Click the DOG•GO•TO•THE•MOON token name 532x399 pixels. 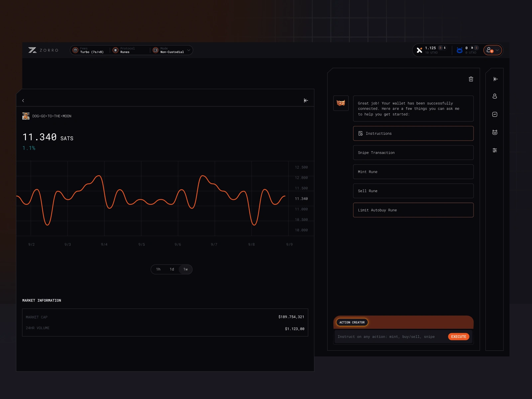coord(52,116)
